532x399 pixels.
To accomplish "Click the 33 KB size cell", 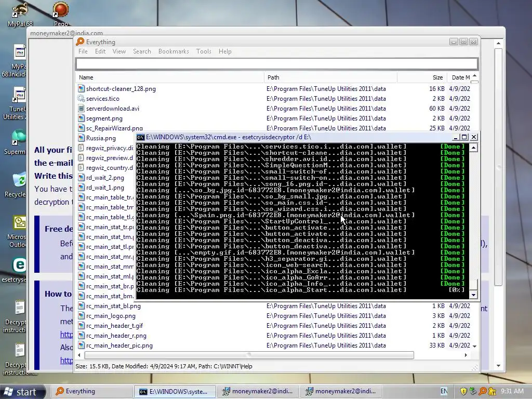I will point(436,345).
